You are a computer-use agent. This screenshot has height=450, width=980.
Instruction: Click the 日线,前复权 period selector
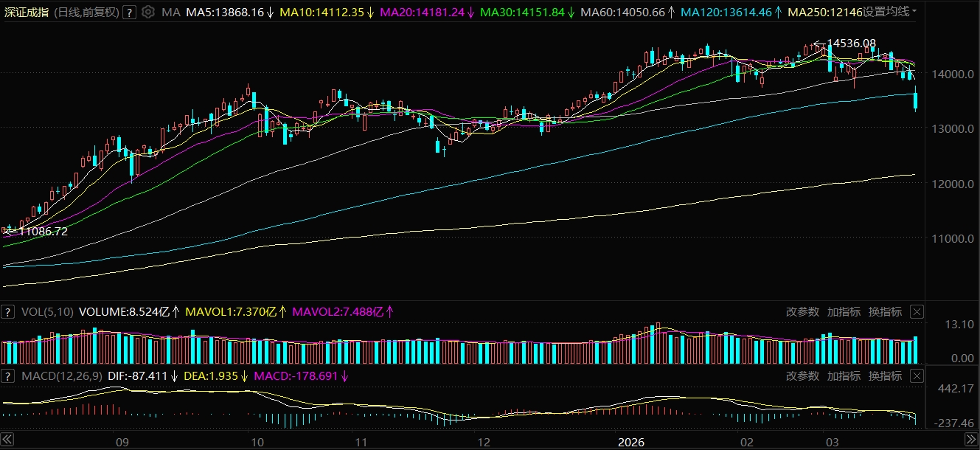click(x=86, y=13)
